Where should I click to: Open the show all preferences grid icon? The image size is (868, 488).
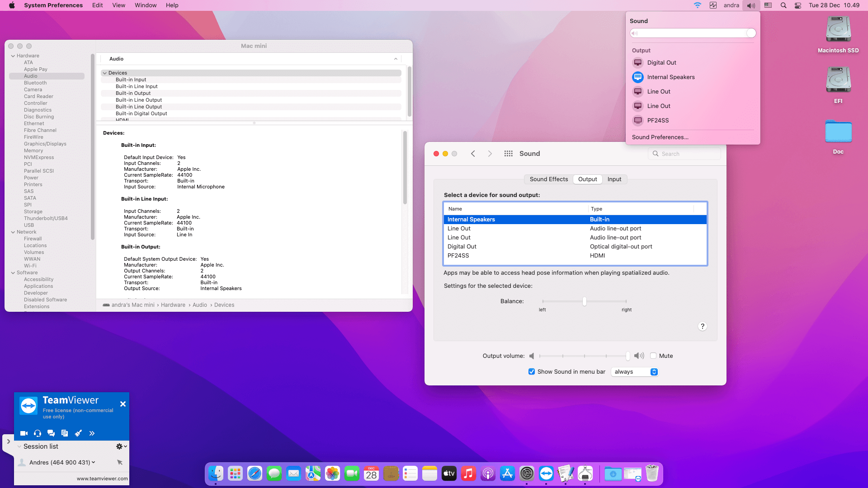[x=508, y=154]
